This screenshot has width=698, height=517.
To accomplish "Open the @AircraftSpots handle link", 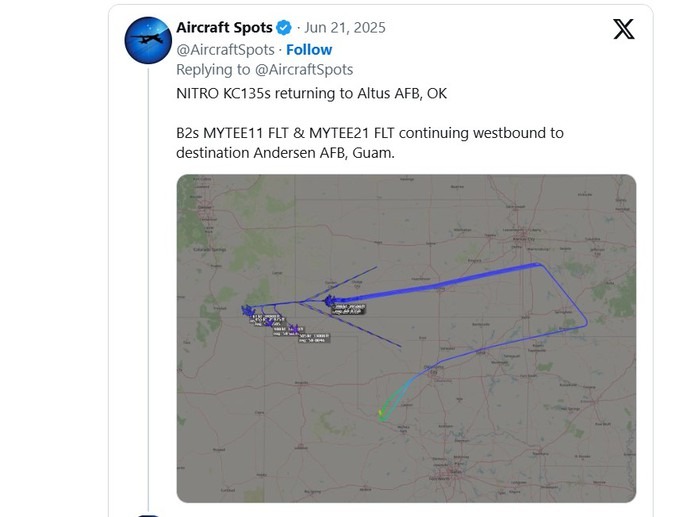I will click(225, 49).
